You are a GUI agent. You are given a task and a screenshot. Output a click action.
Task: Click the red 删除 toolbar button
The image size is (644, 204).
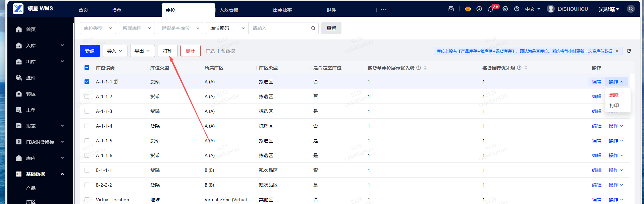(x=191, y=51)
